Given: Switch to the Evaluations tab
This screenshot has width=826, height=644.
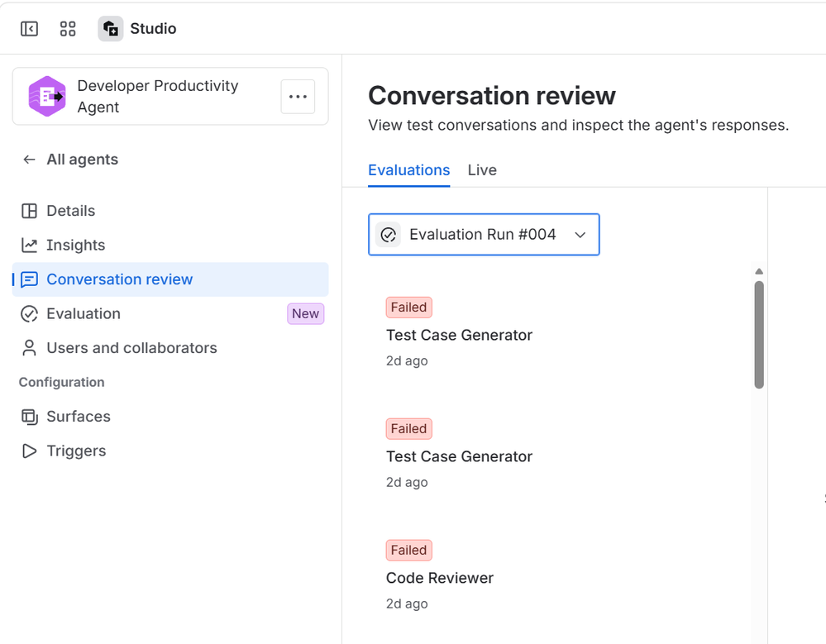Looking at the screenshot, I should (408, 170).
